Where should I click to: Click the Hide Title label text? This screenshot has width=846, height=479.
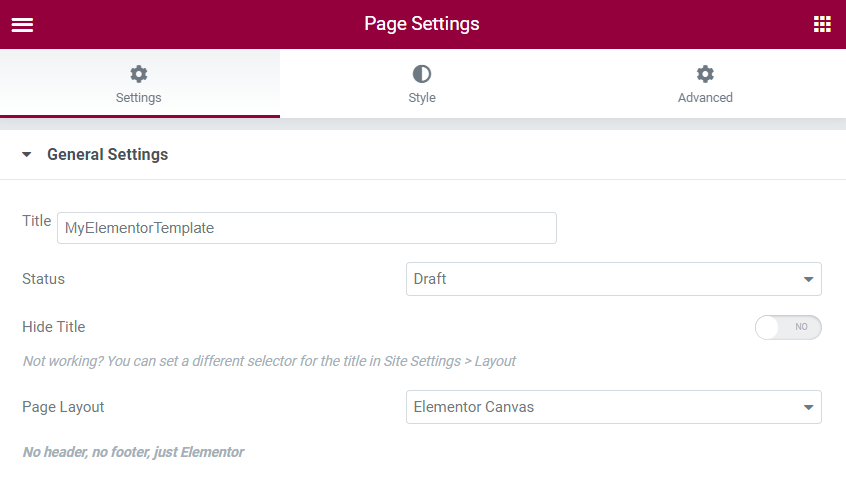click(x=54, y=327)
